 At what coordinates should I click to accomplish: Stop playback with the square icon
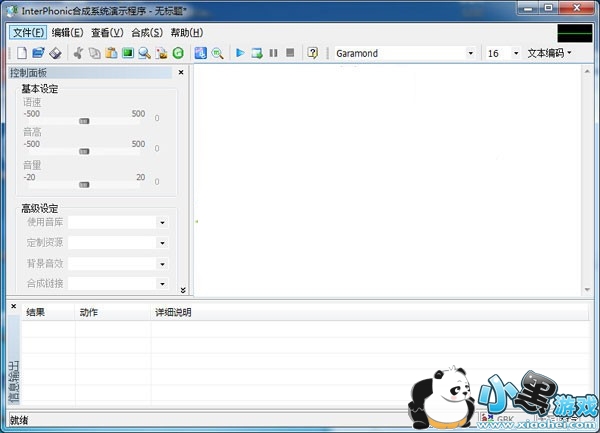(290, 52)
